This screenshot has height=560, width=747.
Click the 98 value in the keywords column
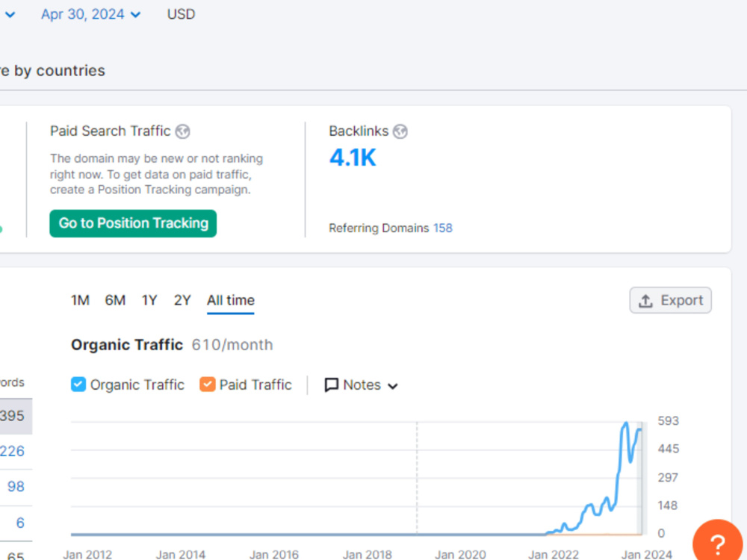point(16,487)
